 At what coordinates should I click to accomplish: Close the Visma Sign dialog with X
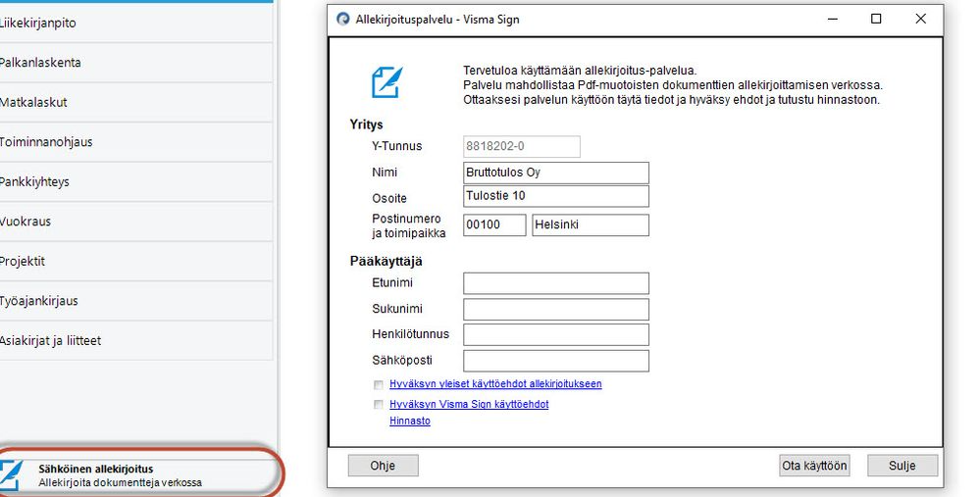(920, 20)
